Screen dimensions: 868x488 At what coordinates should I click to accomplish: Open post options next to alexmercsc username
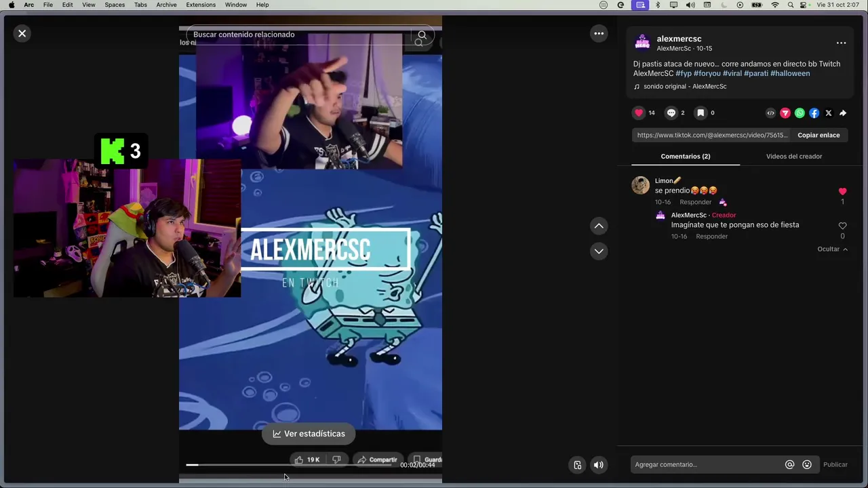841,43
